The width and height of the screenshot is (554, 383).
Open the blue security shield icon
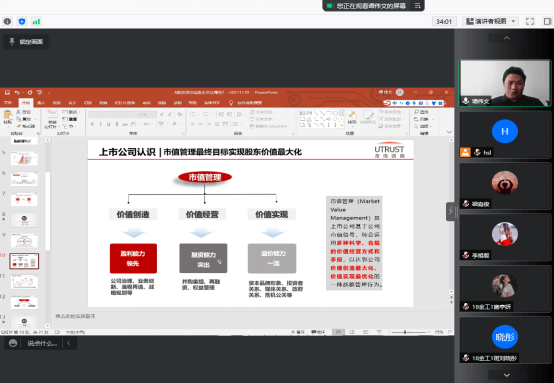coord(22,22)
